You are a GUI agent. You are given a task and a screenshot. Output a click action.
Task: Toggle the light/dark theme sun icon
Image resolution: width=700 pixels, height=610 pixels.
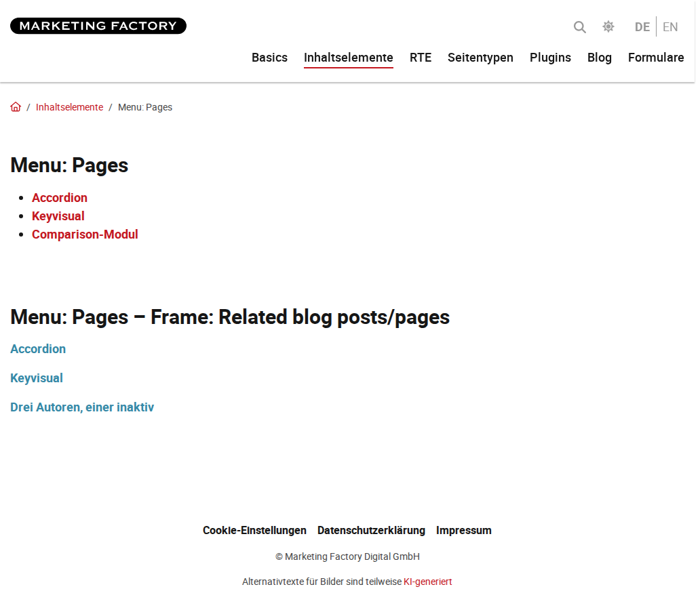click(x=608, y=27)
